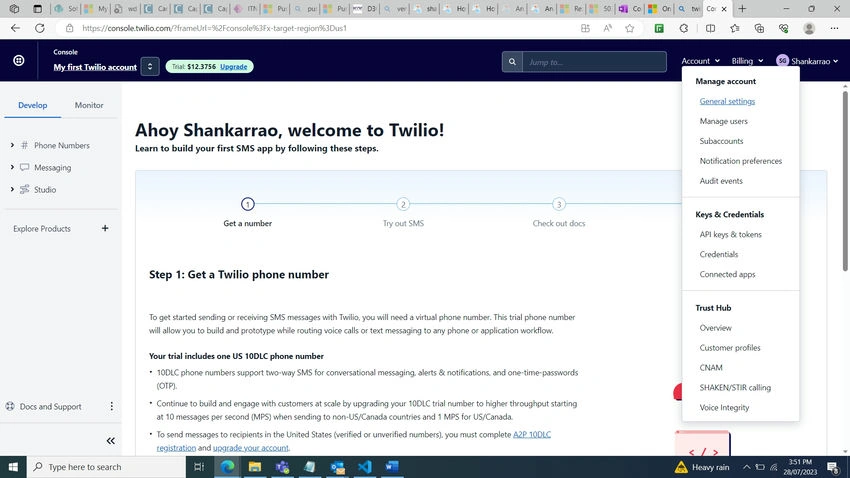850x478 pixels.
Task: Focus the Jump to search field
Action: 594,62
